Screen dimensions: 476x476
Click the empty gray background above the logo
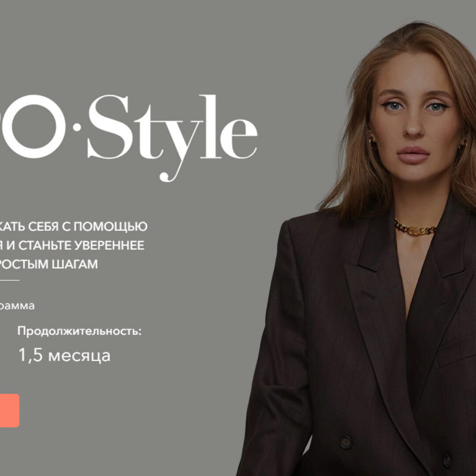tap(152, 45)
